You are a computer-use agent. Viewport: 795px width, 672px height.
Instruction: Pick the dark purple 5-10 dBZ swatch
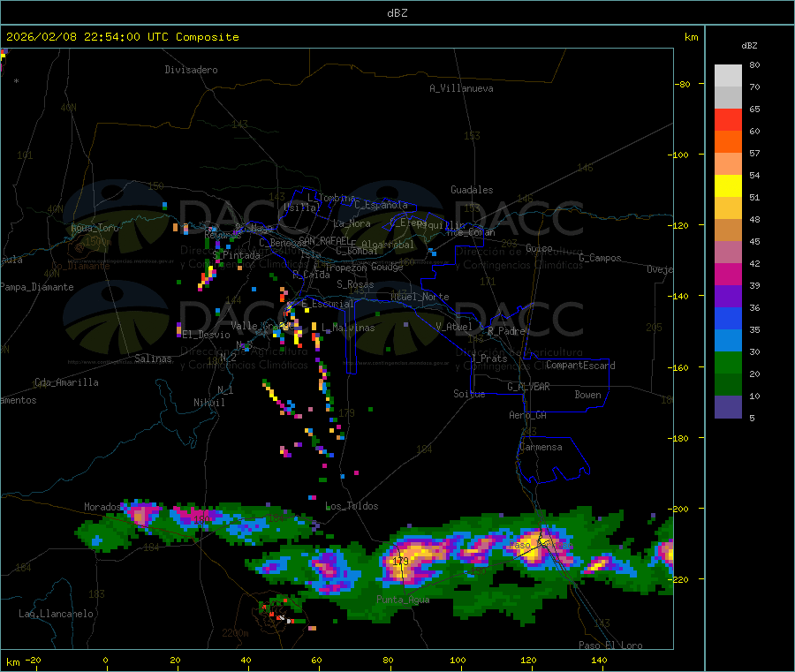pos(728,407)
